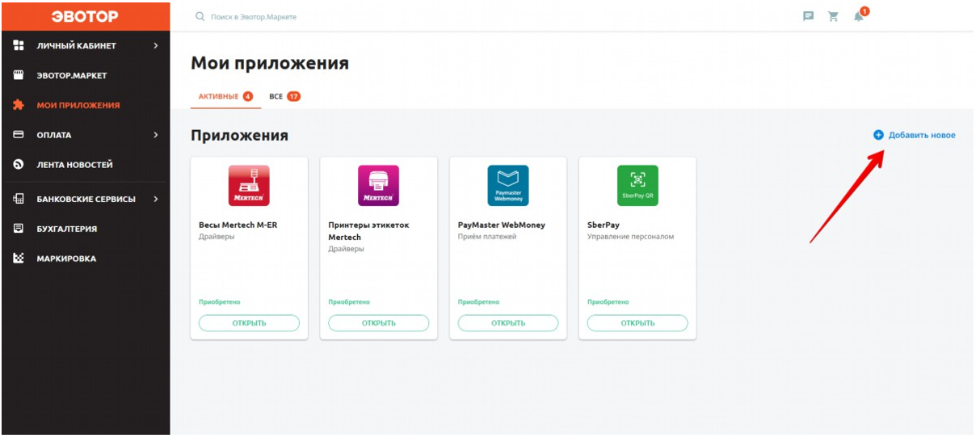Click the PayMaster WebMoney app icon
Screen dimensions: 980x438
[508, 186]
